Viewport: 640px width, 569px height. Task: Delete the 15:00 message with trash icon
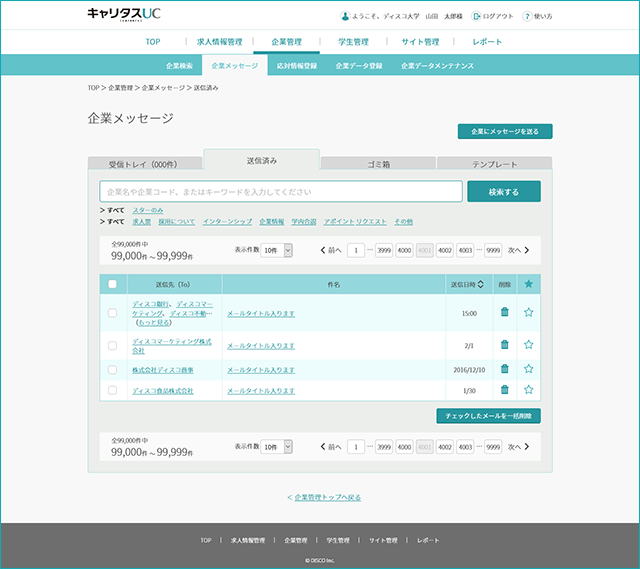coord(504,312)
